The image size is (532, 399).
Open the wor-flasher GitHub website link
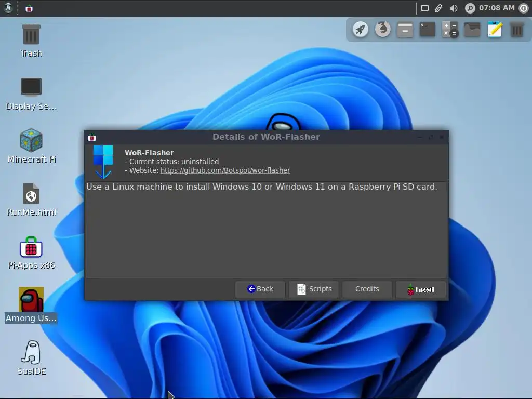(225, 170)
